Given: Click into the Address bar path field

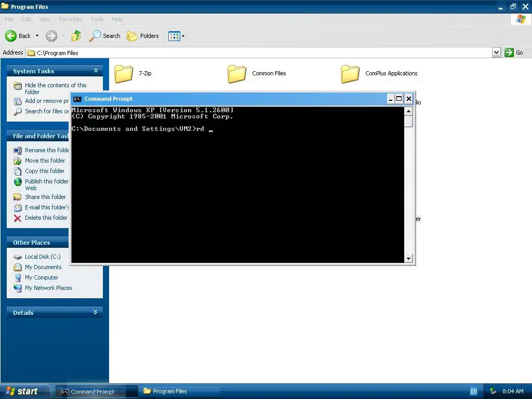Looking at the screenshot, I should 260,52.
